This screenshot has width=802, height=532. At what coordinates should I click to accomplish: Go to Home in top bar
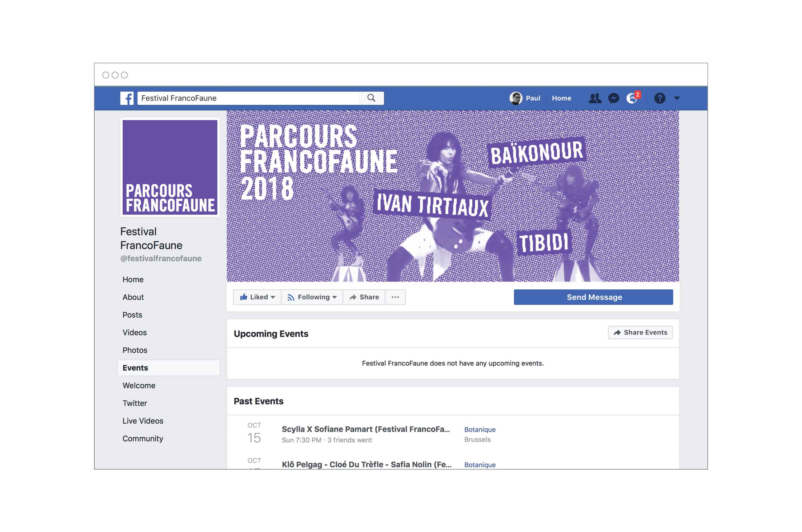561,98
